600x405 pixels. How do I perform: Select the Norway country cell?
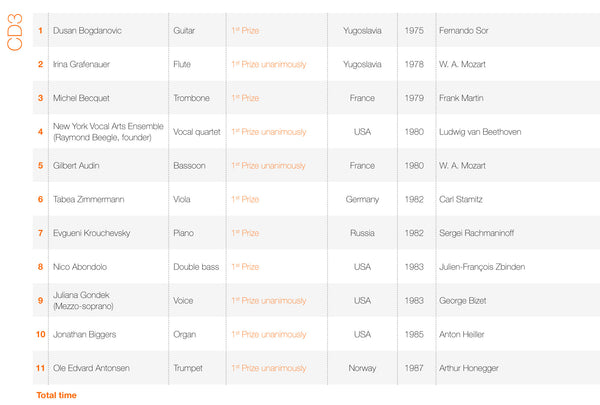pos(362,368)
